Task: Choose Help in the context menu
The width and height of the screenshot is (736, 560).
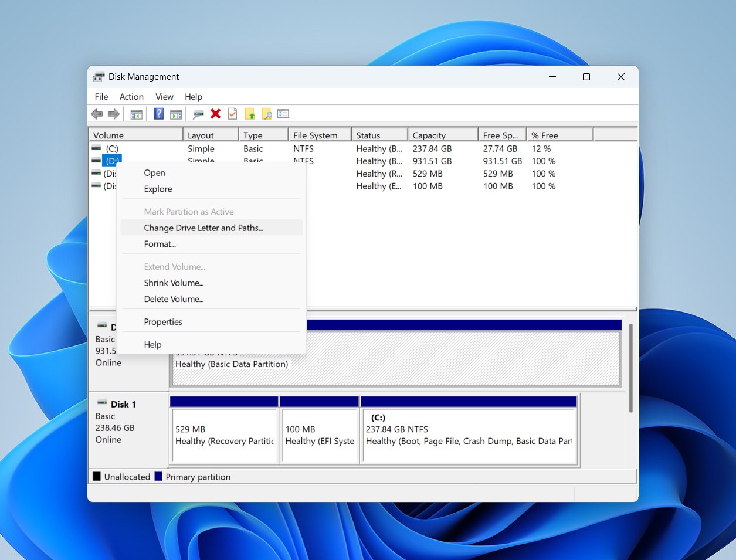Action: [212, 345]
